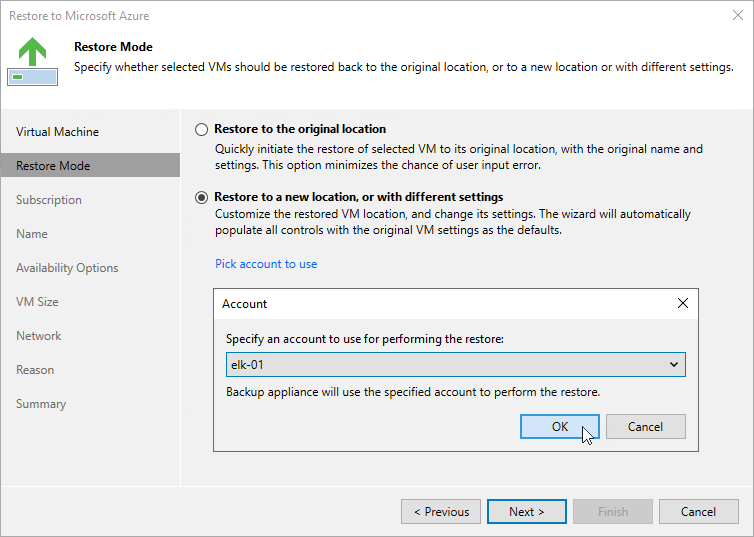Viewport: 754px width, 537px height.
Task: Open the Virtual Machine step
Action: point(57,132)
